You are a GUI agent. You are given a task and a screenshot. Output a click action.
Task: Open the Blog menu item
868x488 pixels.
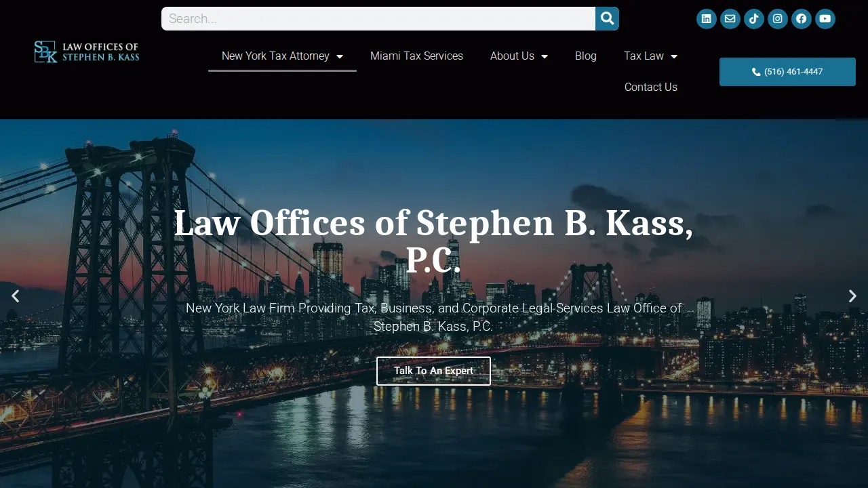586,56
